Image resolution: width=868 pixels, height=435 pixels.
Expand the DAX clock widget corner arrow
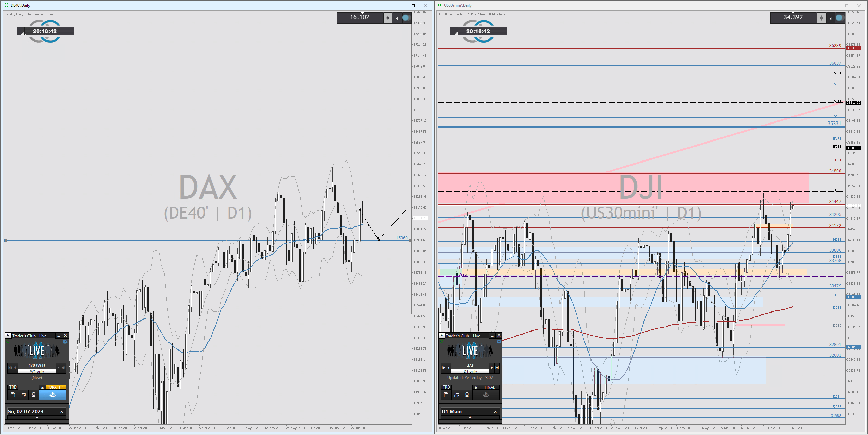(22, 33)
